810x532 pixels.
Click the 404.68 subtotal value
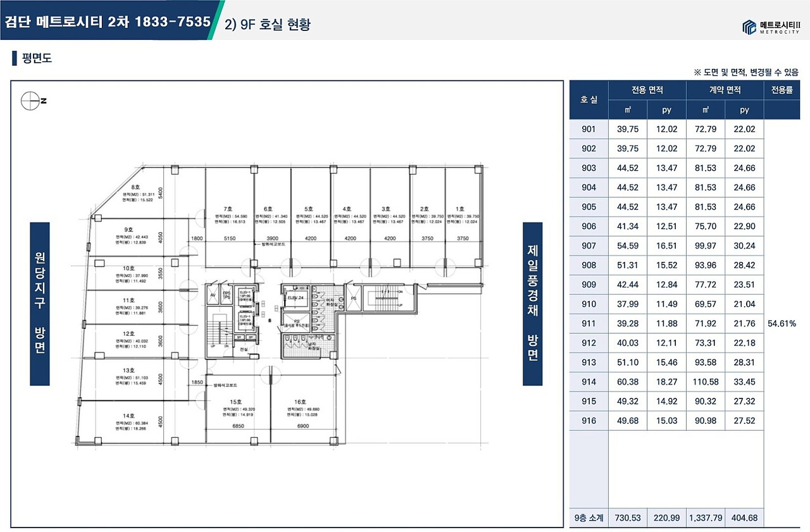pyautogui.click(x=744, y=518)
